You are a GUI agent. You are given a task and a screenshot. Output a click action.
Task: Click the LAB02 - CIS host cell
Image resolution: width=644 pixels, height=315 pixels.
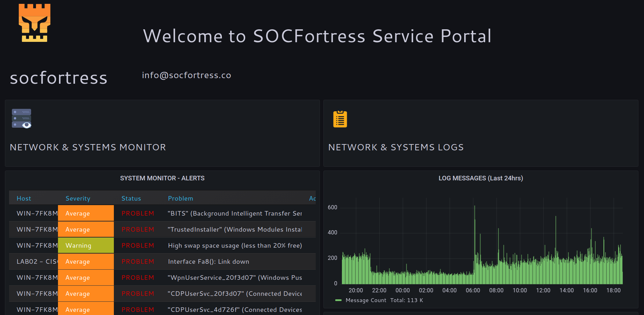37,262
